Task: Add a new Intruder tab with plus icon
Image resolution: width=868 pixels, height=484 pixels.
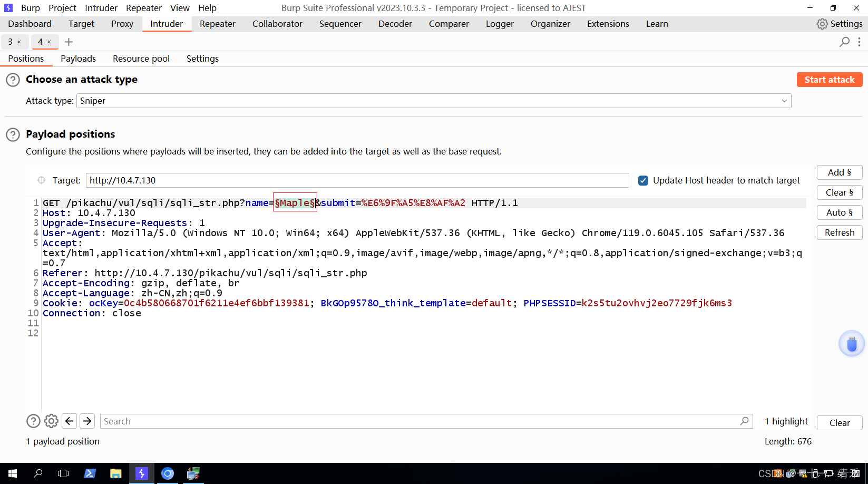Action: 69,42
